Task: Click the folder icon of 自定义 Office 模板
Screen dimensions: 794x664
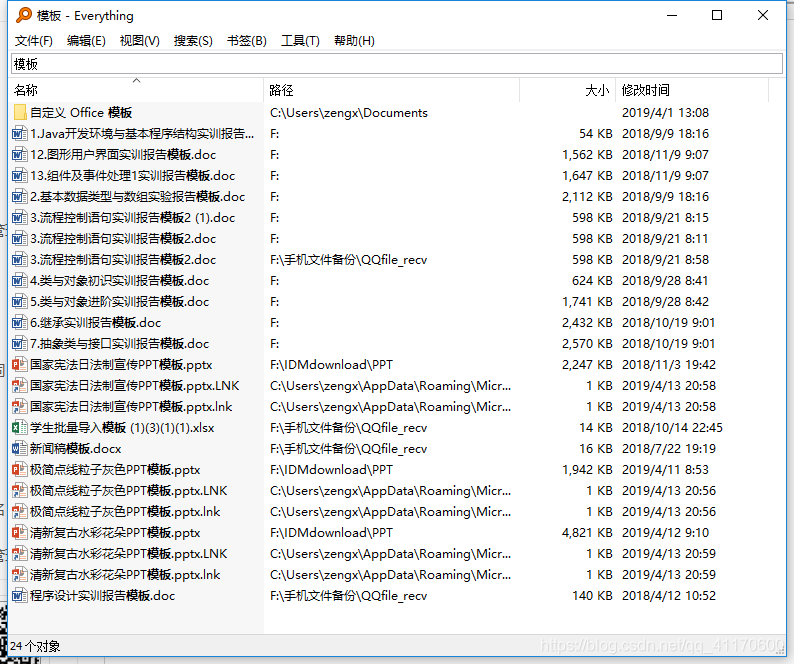Action: 20,112
